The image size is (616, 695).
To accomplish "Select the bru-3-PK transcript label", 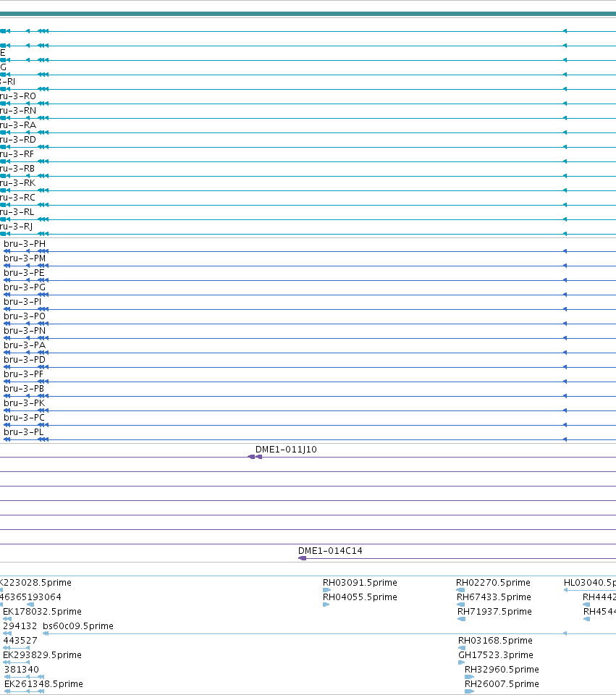I will (25, 403).
